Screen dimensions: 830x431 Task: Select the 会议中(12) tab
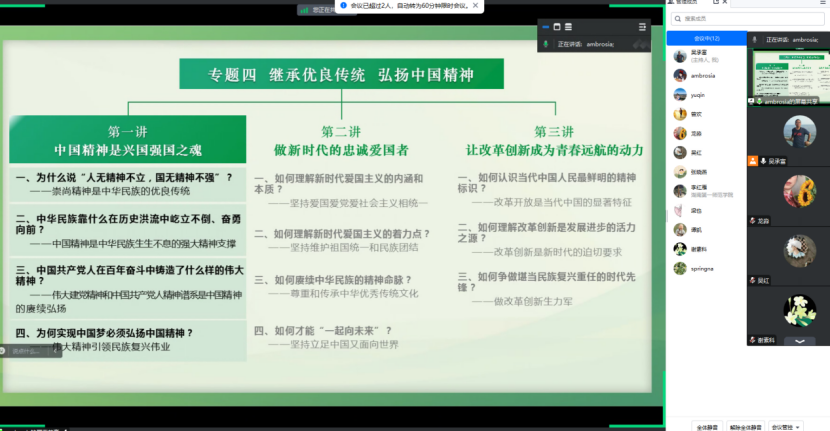click(706, 38)
